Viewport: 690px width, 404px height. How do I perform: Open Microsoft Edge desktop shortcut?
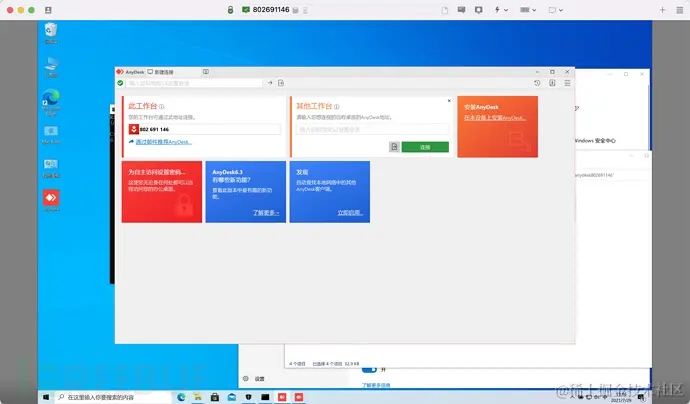51,102
